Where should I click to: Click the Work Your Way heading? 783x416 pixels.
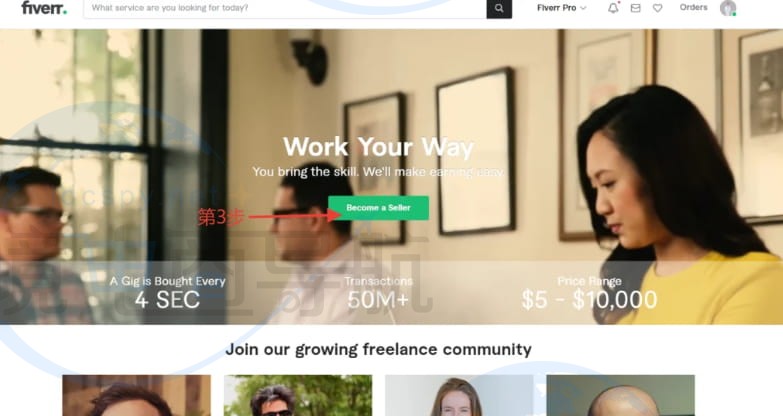click(x=378, y=147)
